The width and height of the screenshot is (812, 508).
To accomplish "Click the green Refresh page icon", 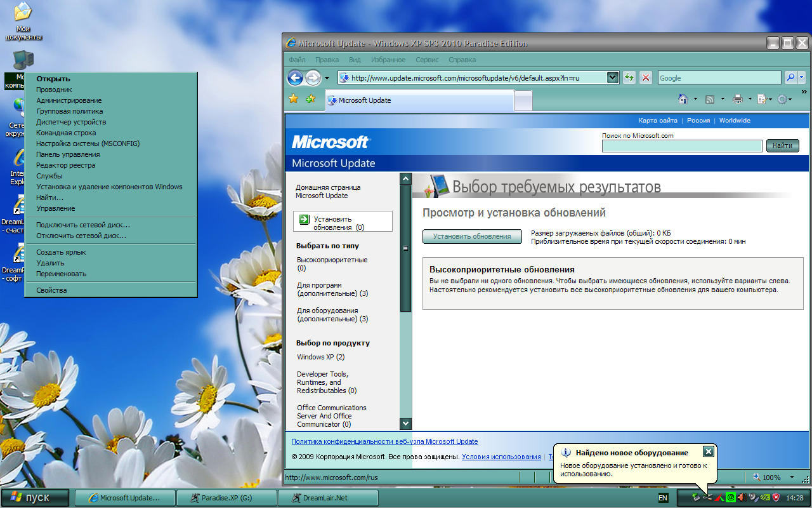I will [x=629, y=77].
